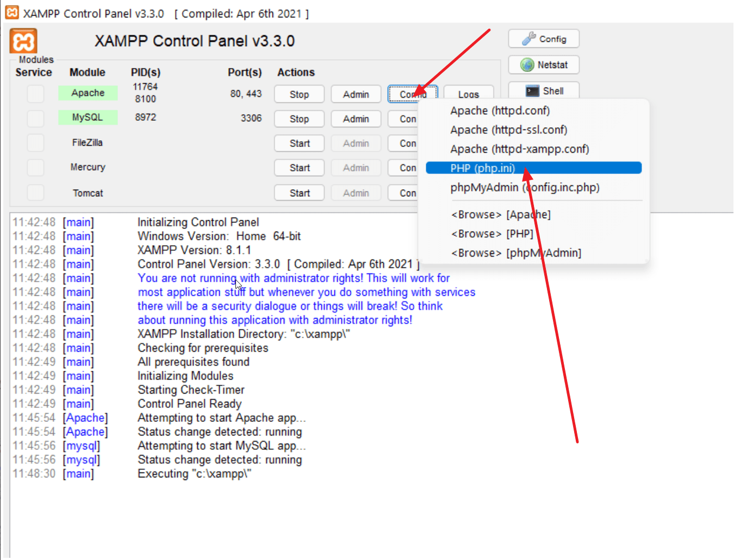Viewport: 734px width, 560px height.
Task: Open MySQL Admin page
Action: pos(356,119)
